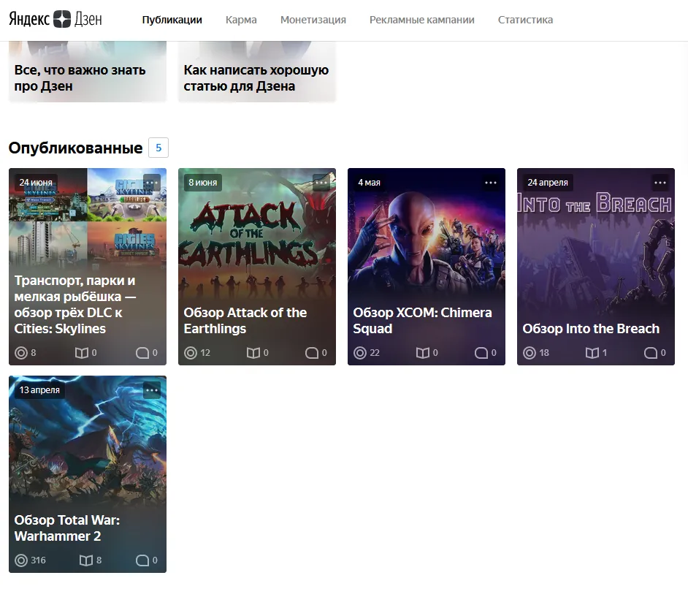Click views eye icon on Total War card
Screen dimensions: 688x616
point(21,560)
